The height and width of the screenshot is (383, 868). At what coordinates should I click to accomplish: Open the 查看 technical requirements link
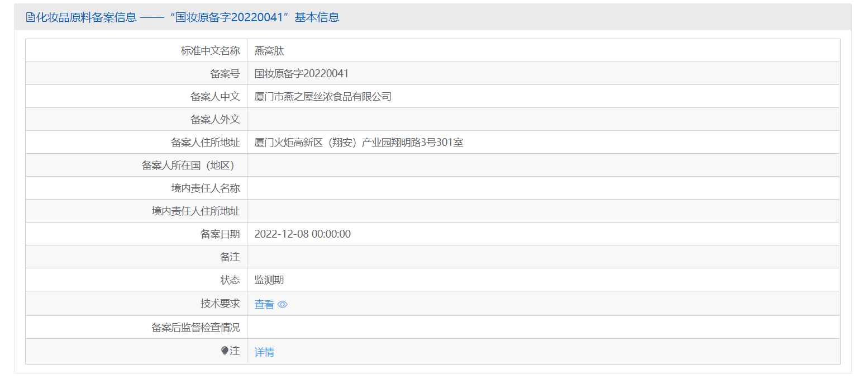pos(264,304)
